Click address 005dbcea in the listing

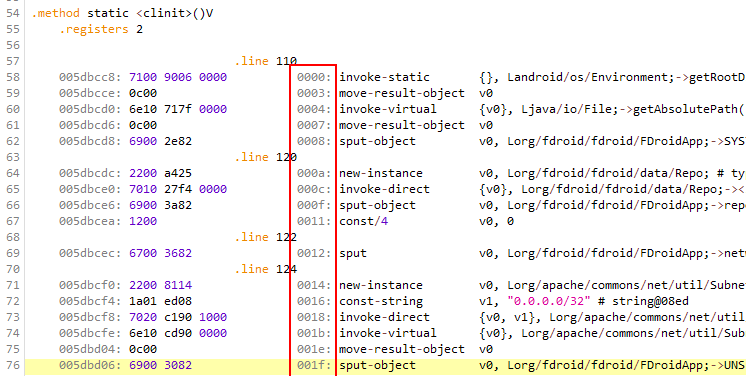click(x=90, y=221)
